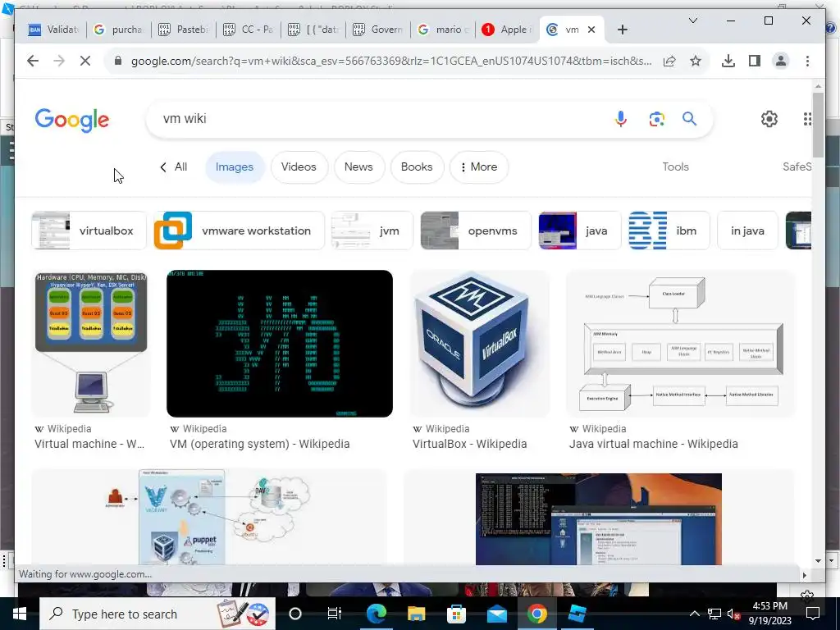Open Microsoft Store from the taskbar
The width and height of the screenshot is (840, 630).
click(x=456, y=614)
